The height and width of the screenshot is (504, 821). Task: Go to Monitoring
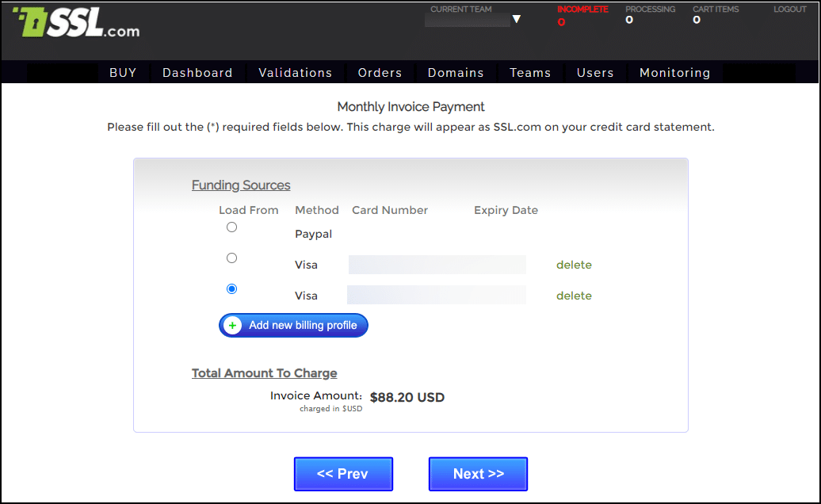point(674,73)
